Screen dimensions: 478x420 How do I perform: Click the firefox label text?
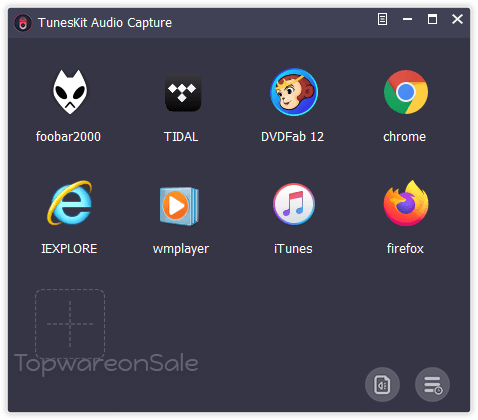coord(405,249)
